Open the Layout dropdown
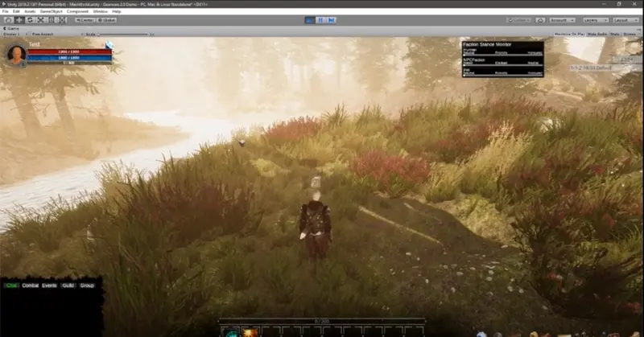This screenshot has width=644, height=337. pos(625,20)
